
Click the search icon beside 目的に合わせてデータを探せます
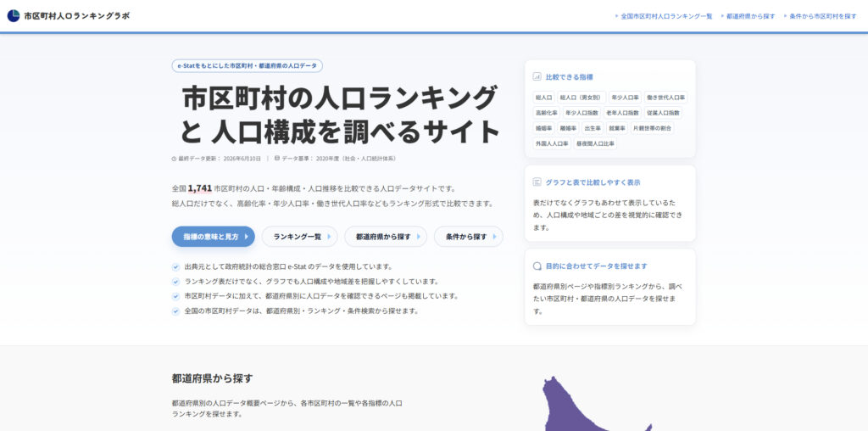537,266
